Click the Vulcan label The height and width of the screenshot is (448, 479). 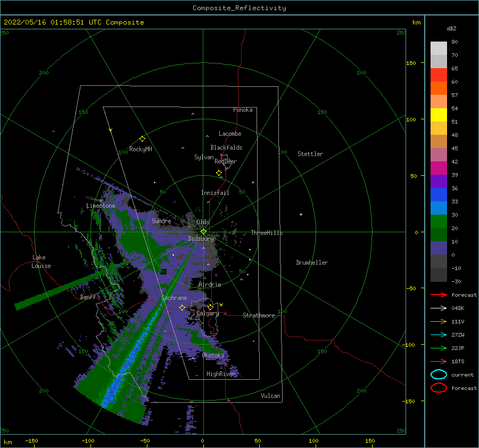pos(271,396)
